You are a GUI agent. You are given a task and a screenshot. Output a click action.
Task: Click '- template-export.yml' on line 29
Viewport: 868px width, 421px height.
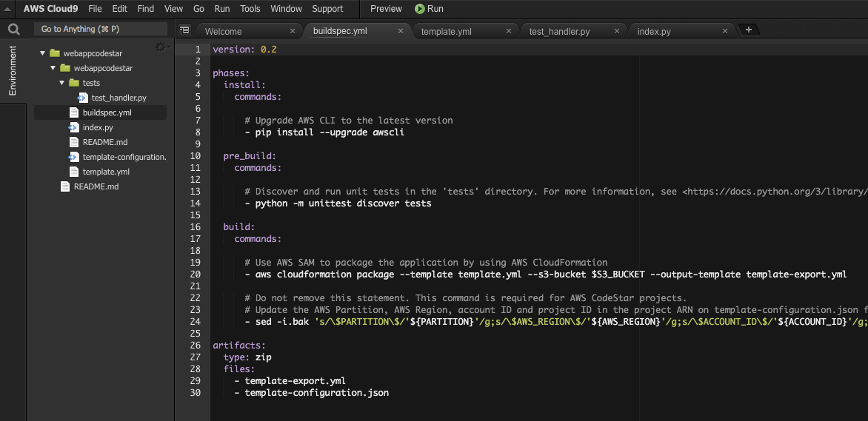pos(290,381)
